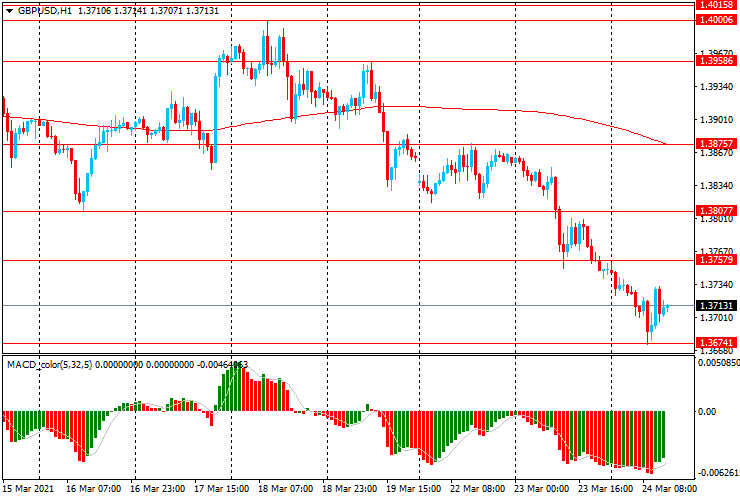
Task: Click the 1.39010 price scale value
Action: pos(716,120)
